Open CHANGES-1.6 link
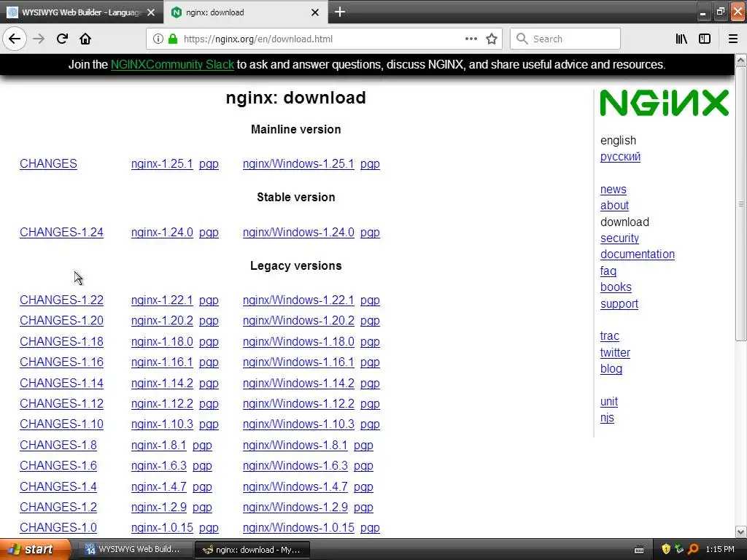This screenshot has height=560, width=747. pyautogui.click(x=58, y=466)
